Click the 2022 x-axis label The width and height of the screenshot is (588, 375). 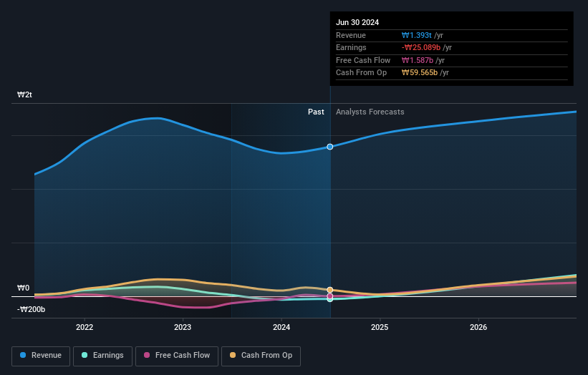click(85, 327)
